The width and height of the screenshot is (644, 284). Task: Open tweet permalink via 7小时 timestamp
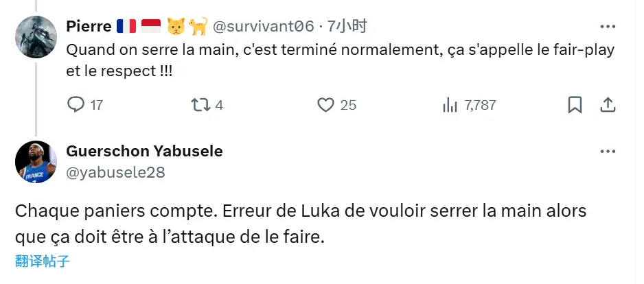click(x=347, y=27)
